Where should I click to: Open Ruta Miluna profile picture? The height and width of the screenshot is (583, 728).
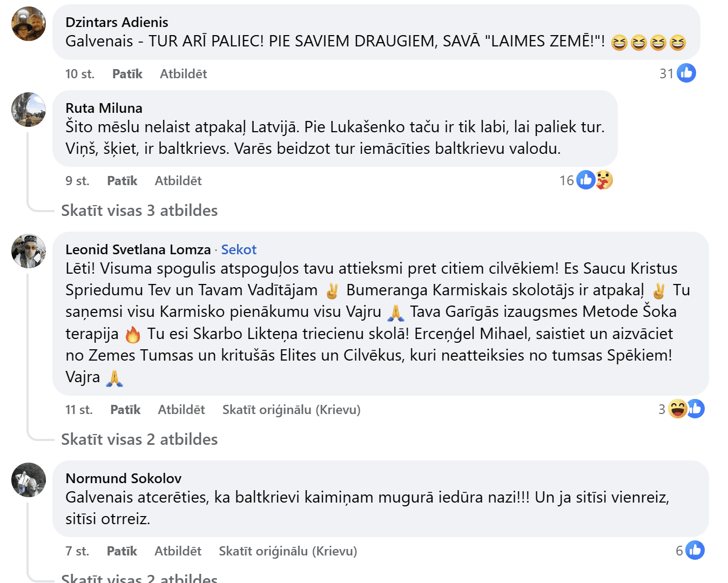pyautogui.click(x=29, y=110)
